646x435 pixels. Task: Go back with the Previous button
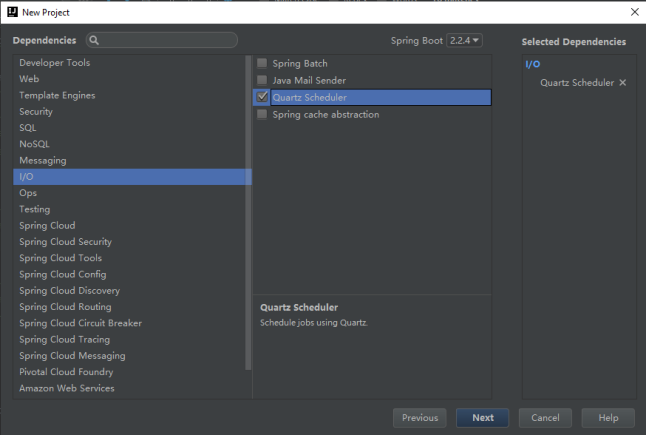(x=420, y=418)
